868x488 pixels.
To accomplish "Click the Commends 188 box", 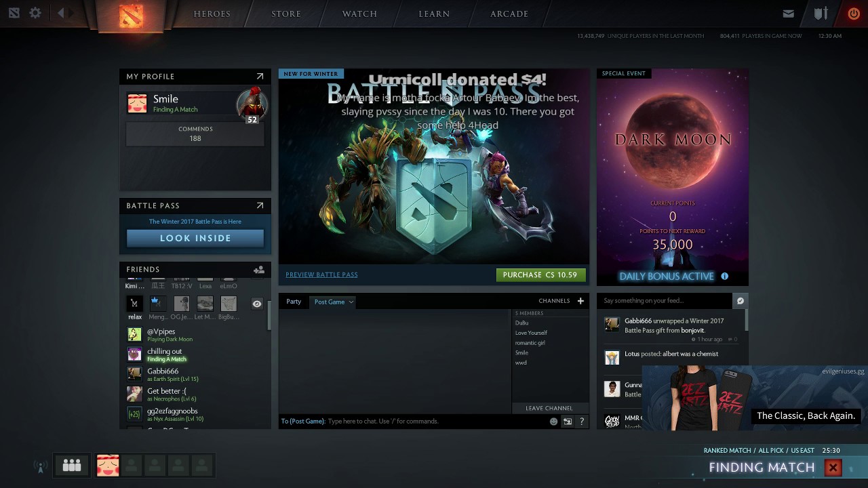I will (195, 134).
